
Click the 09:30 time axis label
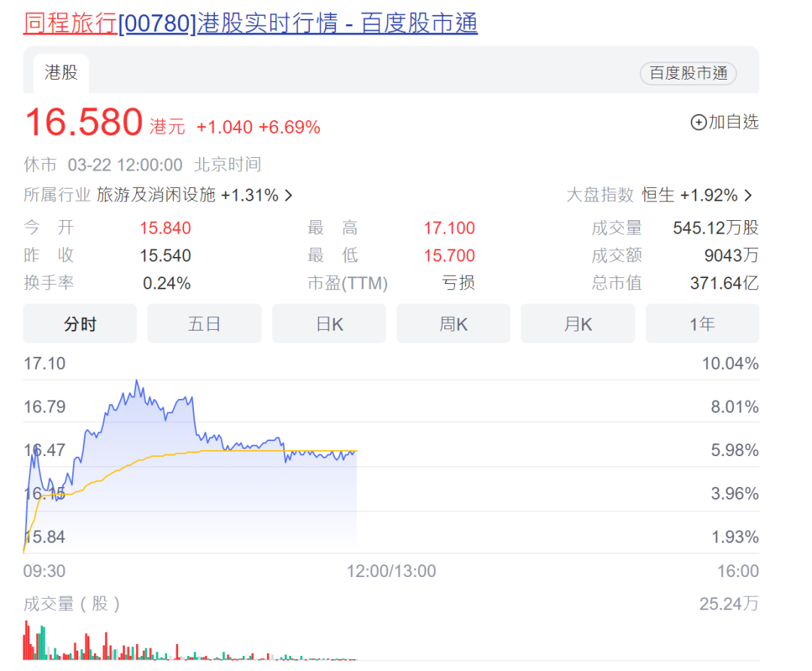coord(44,571)
